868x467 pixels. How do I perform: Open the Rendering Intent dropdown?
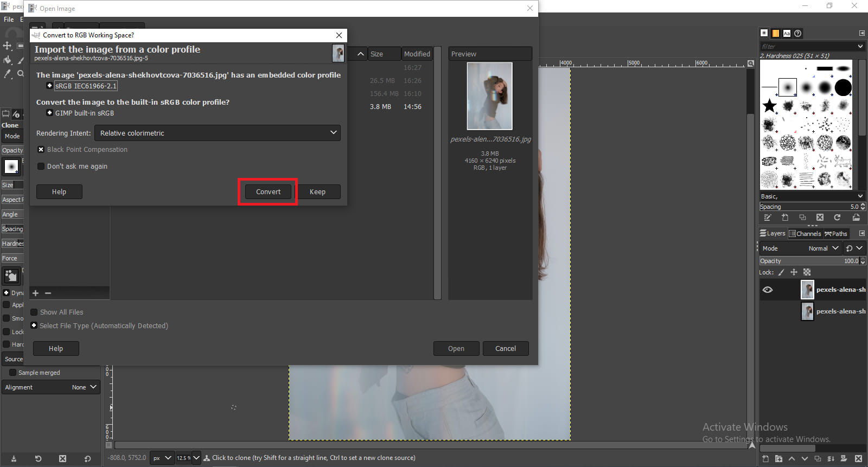pos(218,133)
